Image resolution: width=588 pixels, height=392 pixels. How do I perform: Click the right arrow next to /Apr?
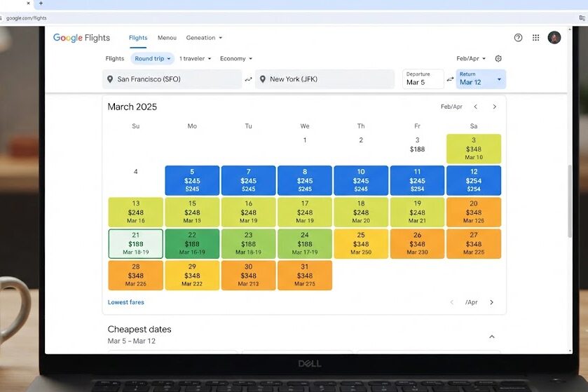491,302
